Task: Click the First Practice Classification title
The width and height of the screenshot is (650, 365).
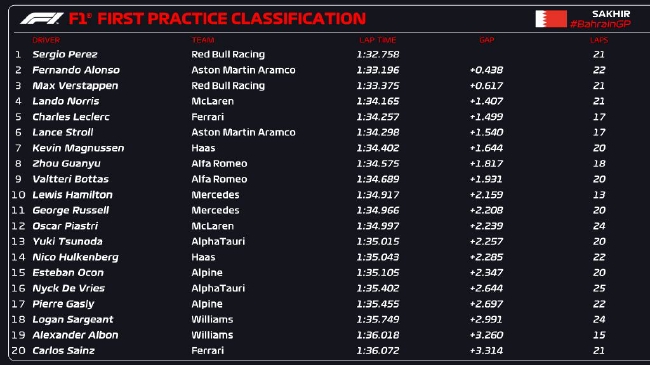Action: coord(217,19)
